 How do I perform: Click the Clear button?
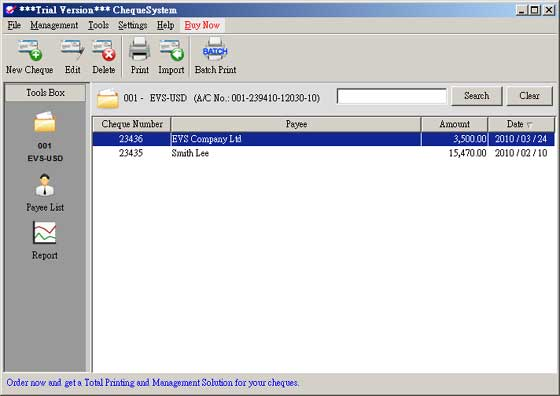coord(529,96)
